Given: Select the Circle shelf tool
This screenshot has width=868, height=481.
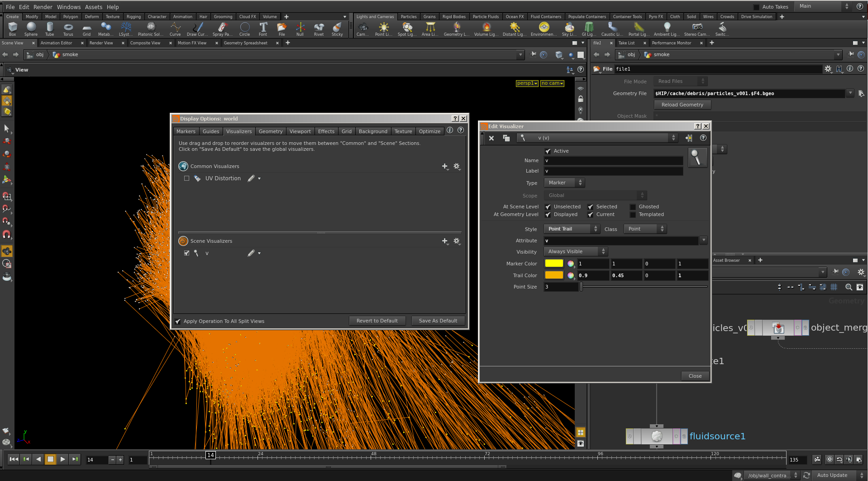Looking at the screenshot, I should (x=245, y=29).
